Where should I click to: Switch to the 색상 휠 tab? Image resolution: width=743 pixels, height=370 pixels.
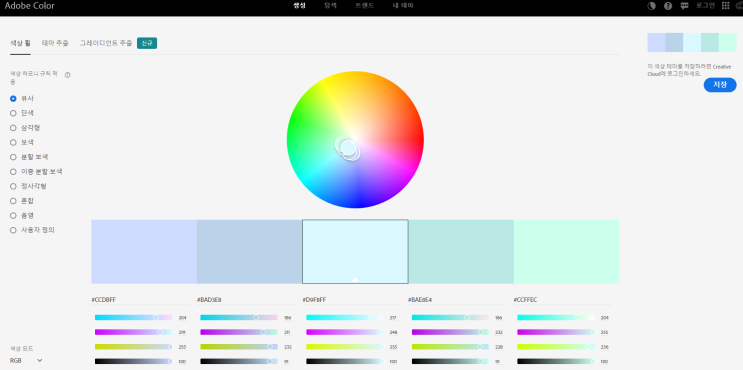click(x=20, y=43)
